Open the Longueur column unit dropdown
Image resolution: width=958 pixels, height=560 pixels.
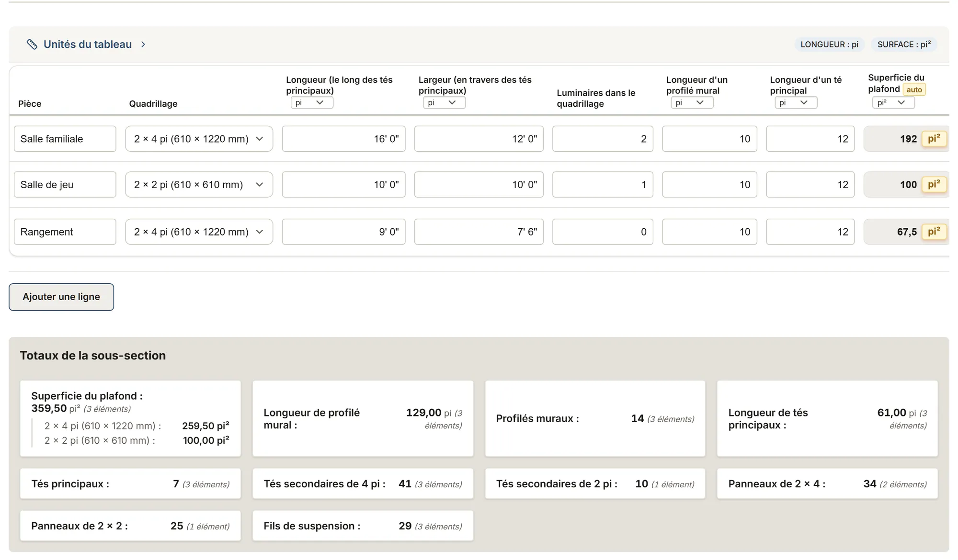312,102
